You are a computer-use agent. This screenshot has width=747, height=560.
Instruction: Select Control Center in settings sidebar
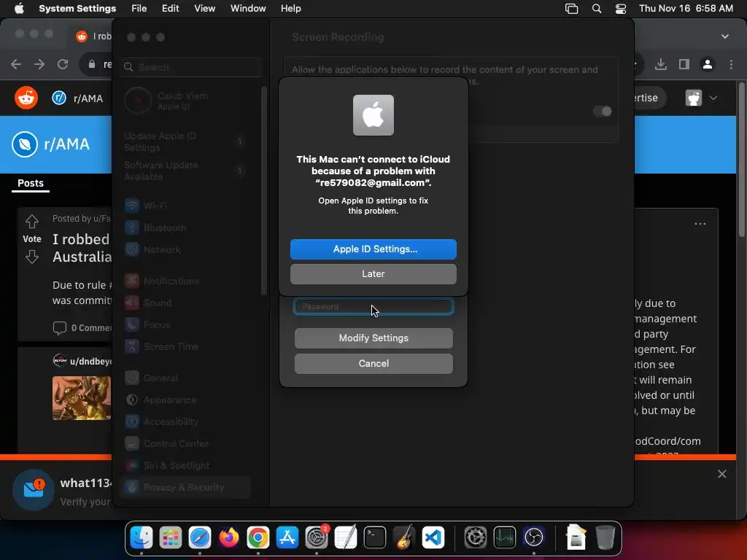(185, 444)
